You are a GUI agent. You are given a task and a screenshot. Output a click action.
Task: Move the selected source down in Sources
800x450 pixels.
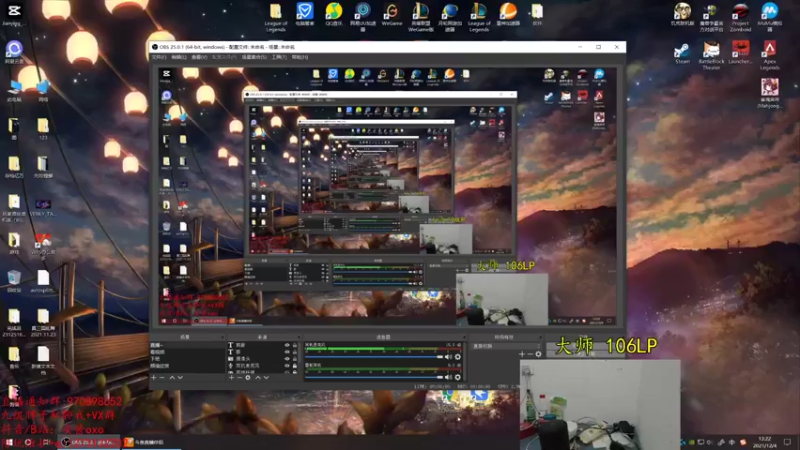click(x=266, y=378)
